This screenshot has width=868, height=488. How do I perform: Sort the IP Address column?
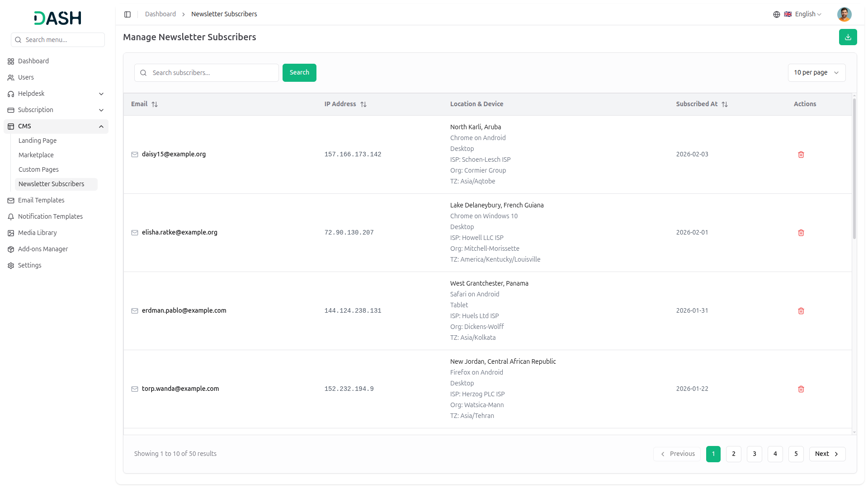point(363,104)
